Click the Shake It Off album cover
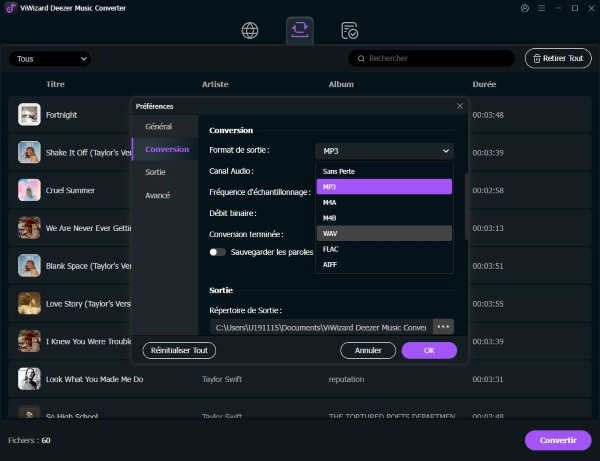 point(29,152)
